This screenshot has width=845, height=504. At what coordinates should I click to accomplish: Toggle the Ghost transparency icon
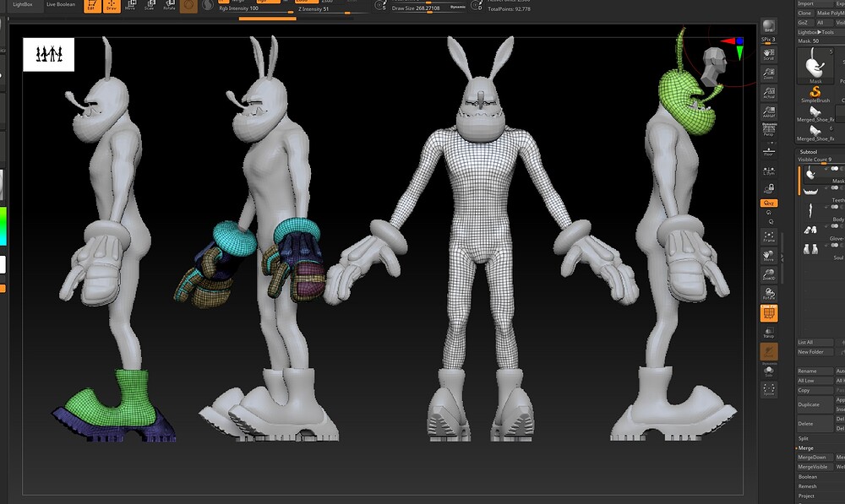(768, 351)
